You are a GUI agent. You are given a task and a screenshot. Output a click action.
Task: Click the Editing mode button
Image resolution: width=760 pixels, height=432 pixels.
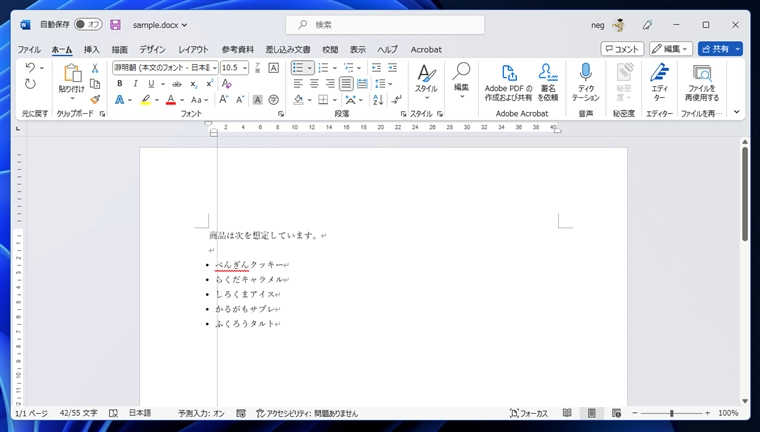tap(671, 49)
